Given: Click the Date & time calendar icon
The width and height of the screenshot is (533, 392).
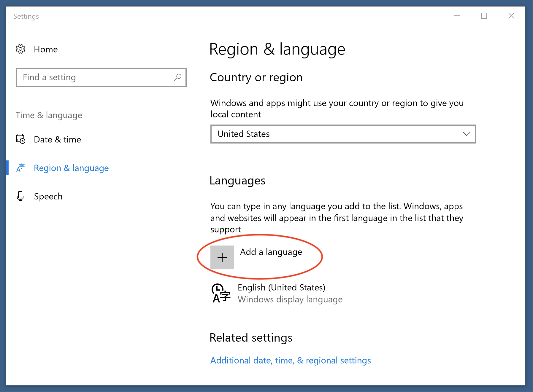Looking at the screenshot, I should click(x=20, y=139).
